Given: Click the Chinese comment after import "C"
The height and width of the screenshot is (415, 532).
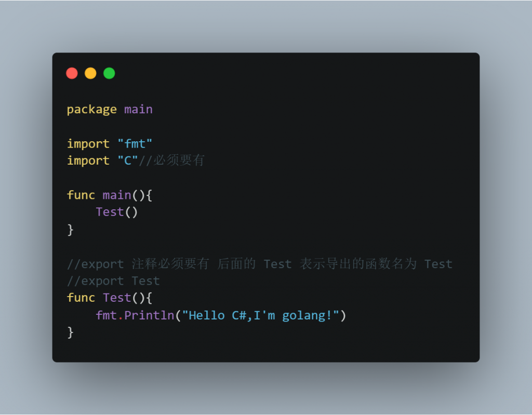Looking at the screenshot, I should (171, 160).
